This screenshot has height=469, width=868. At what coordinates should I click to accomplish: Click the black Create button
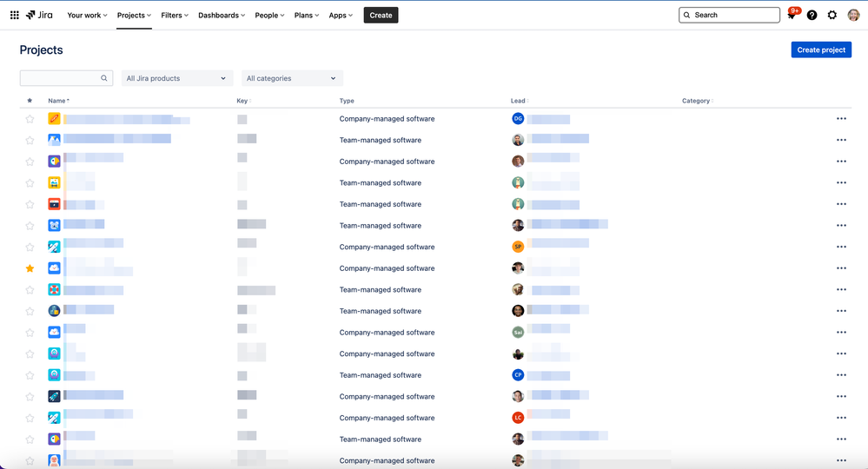click(381, 15)
